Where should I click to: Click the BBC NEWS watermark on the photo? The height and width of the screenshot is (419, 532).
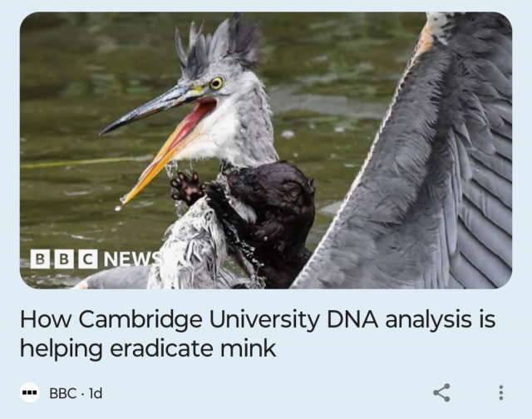[96, 259]
